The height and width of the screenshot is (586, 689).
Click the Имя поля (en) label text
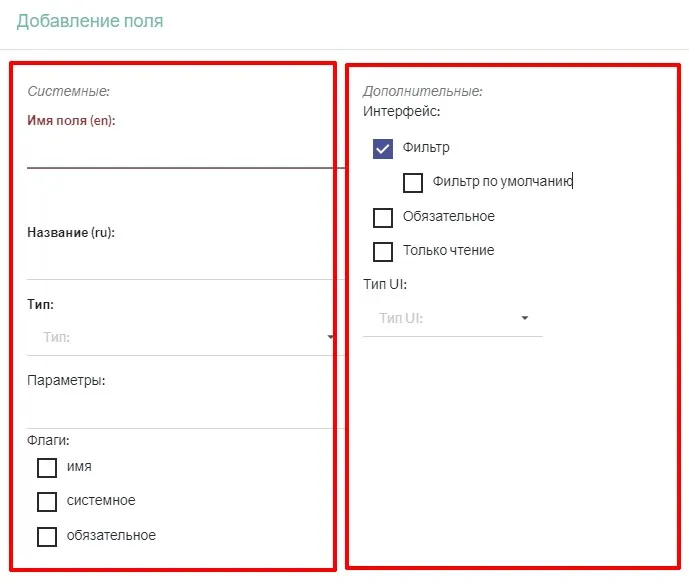click(x=76, y=121)
